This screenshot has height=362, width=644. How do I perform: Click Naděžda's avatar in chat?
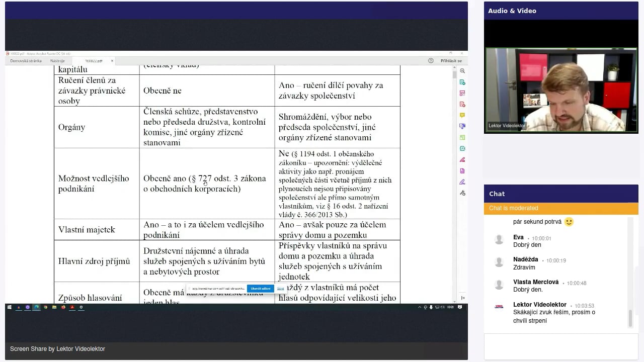(499, 262)
